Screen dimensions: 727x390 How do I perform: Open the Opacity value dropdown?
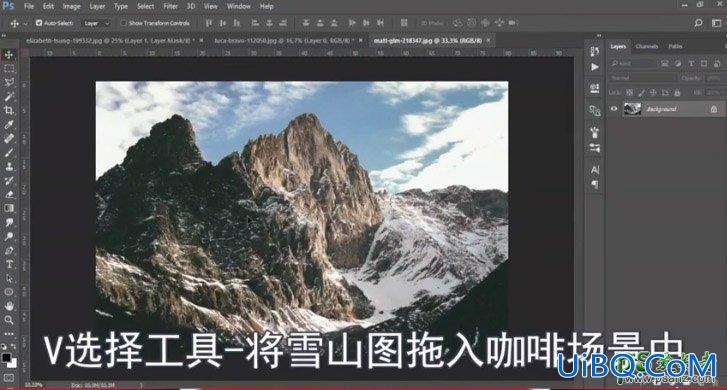(x=713, y=78)
